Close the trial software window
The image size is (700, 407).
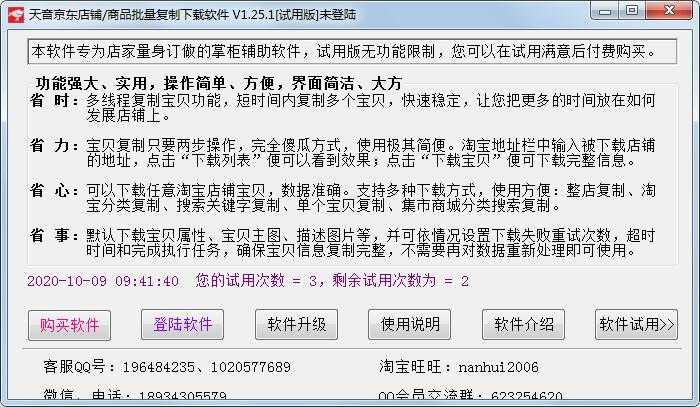pyautogui.click(x=669, y=11)
